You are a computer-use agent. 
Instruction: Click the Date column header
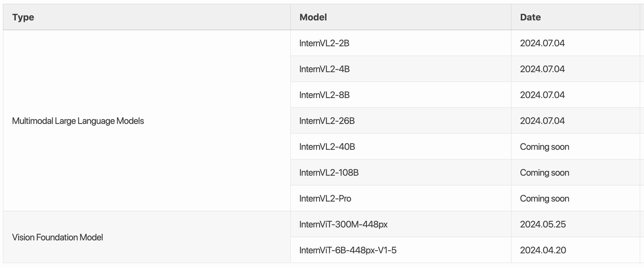coord(530,17)
